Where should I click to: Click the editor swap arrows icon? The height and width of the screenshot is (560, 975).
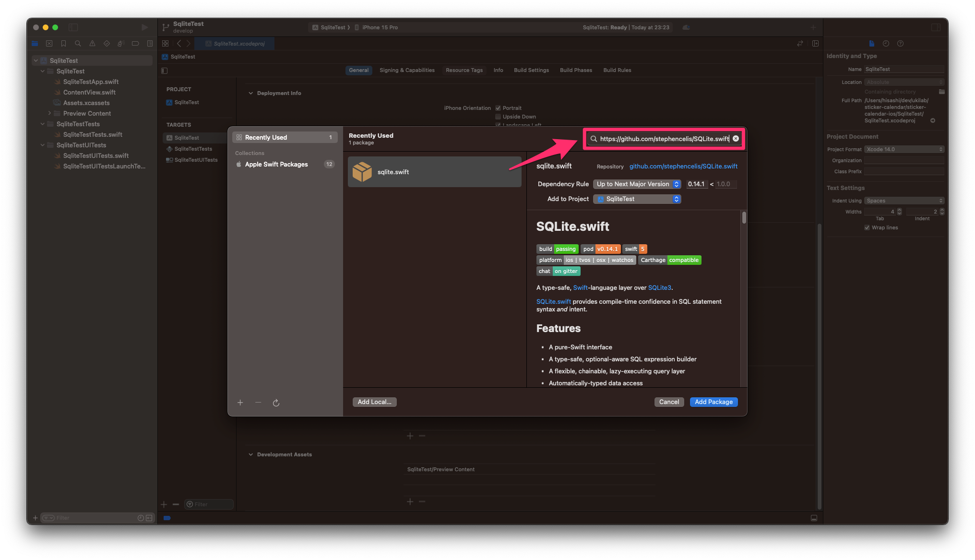tap(800, 44)
